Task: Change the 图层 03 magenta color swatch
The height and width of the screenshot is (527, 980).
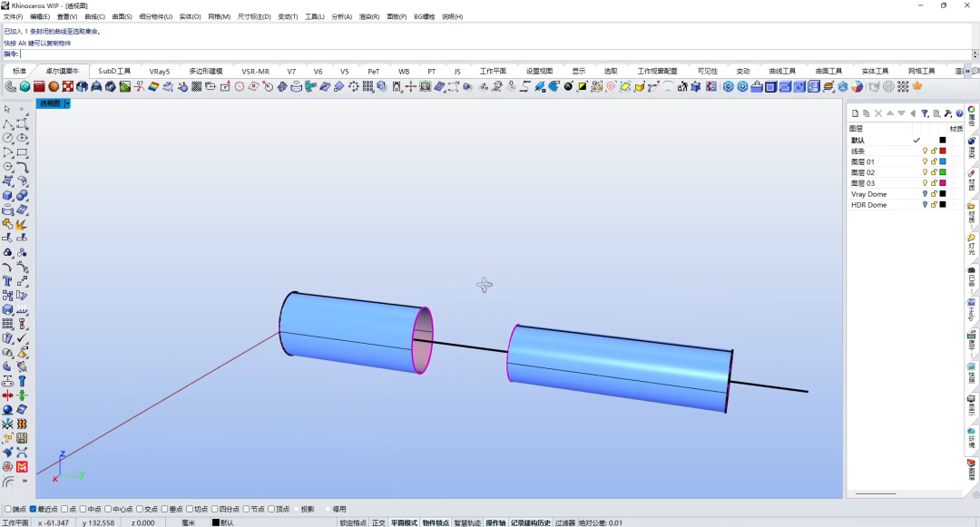Action: tap(943, 183)
